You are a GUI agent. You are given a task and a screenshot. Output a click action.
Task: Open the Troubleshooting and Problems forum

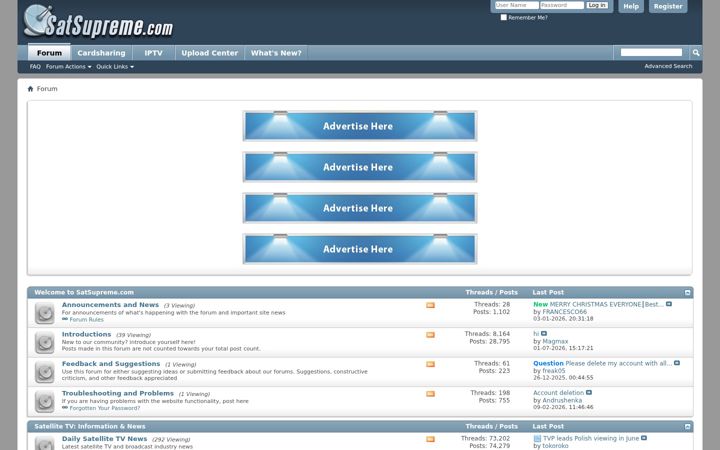point(118,393)
